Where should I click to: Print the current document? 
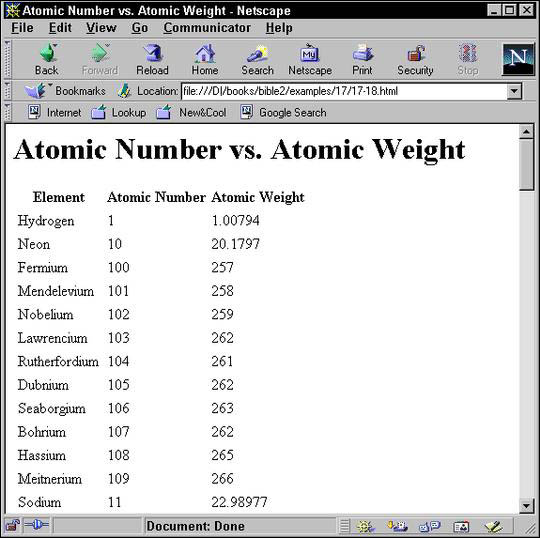(x=362, y=59)
